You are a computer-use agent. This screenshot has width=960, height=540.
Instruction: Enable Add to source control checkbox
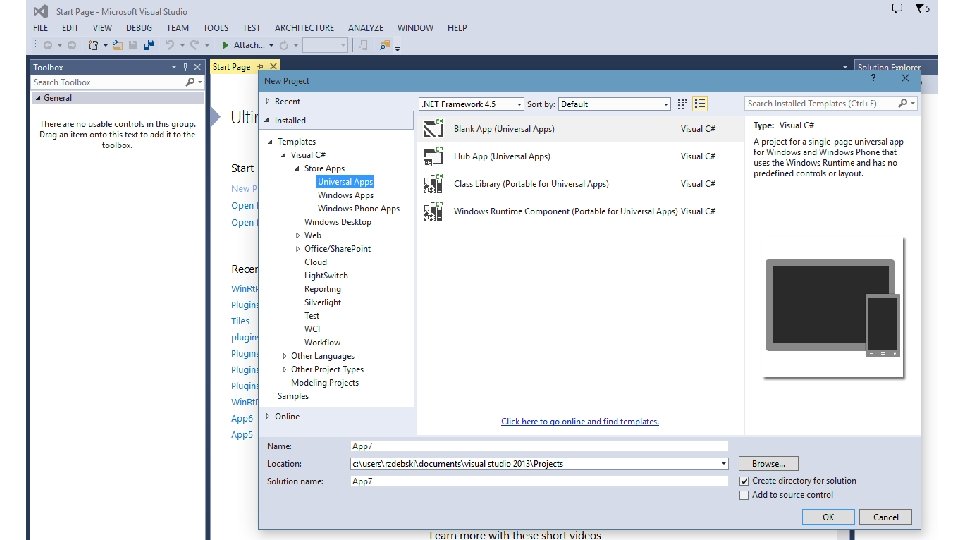click(x=744, y=495)
